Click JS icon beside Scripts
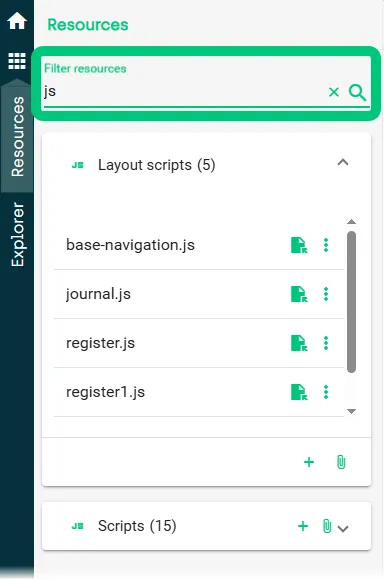This screenshot has height=580, width=384. click(77, 526)
